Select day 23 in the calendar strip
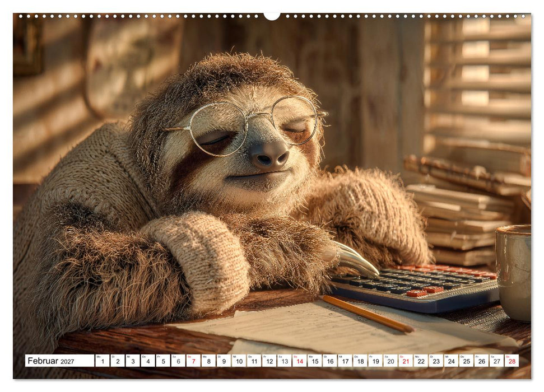544x392 pixels. [x=436, y=361]
